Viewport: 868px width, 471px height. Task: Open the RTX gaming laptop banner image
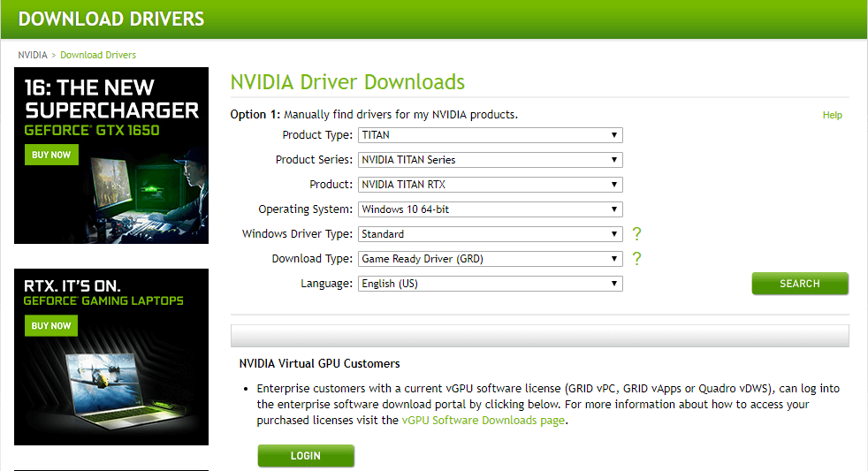click(x=111, y=357)
